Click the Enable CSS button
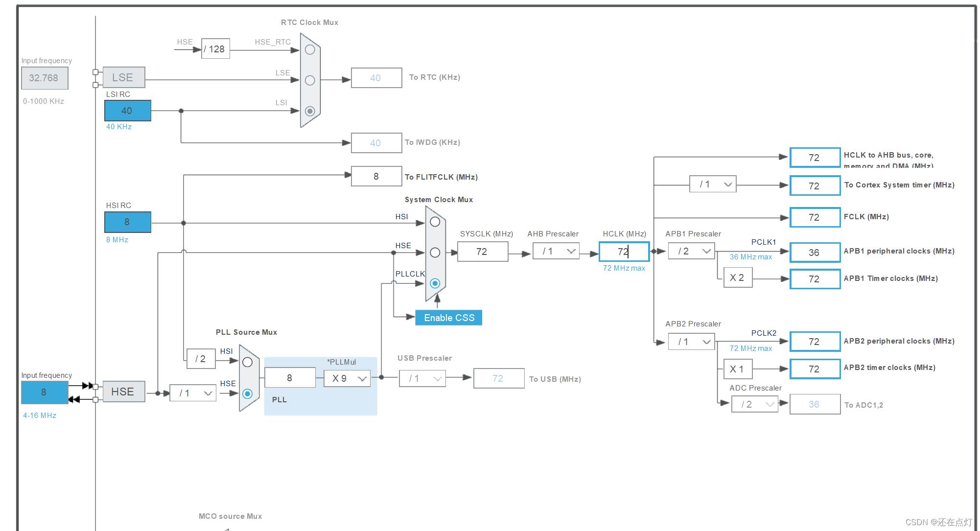Image resolution: width=980 pixels, height=531 pixels. point(449,318)
